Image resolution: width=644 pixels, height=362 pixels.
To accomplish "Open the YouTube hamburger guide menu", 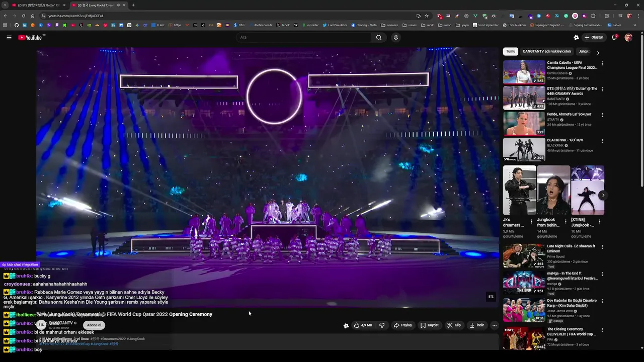I will point(9,38).
